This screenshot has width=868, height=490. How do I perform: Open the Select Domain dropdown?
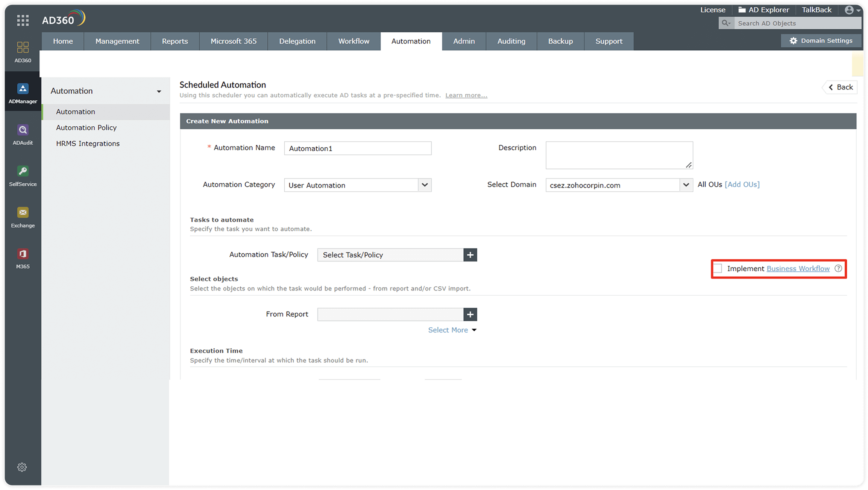tap(686, 185)
